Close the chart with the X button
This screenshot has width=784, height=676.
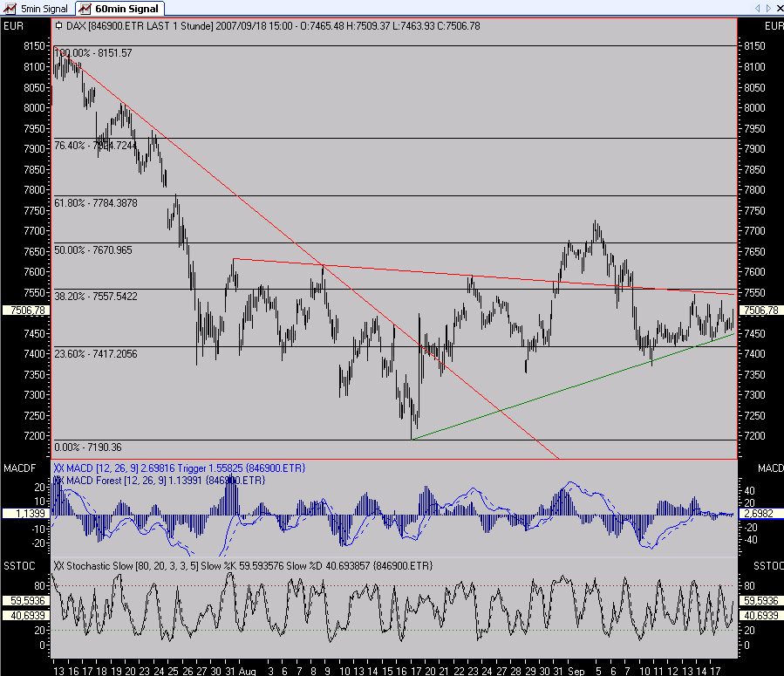(779, 9)
